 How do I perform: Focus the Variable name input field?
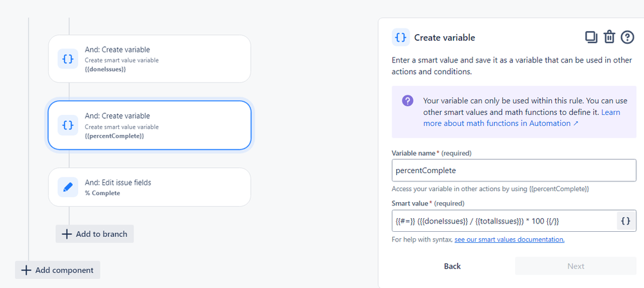(514, 170)
